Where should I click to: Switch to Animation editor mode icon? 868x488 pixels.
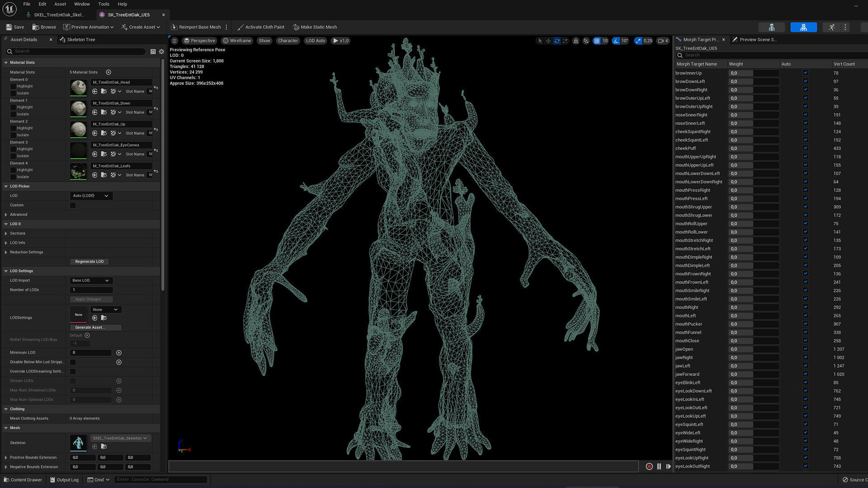click(831, 27)
